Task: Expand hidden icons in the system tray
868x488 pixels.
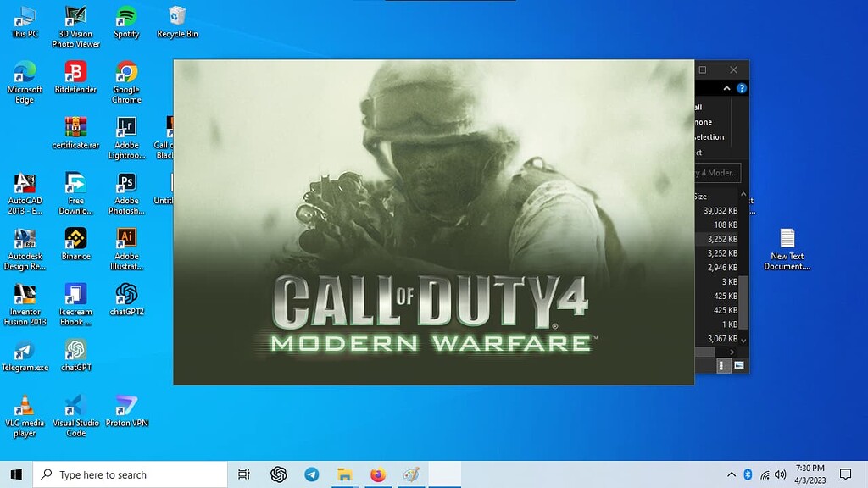Action: coord(732,474)
